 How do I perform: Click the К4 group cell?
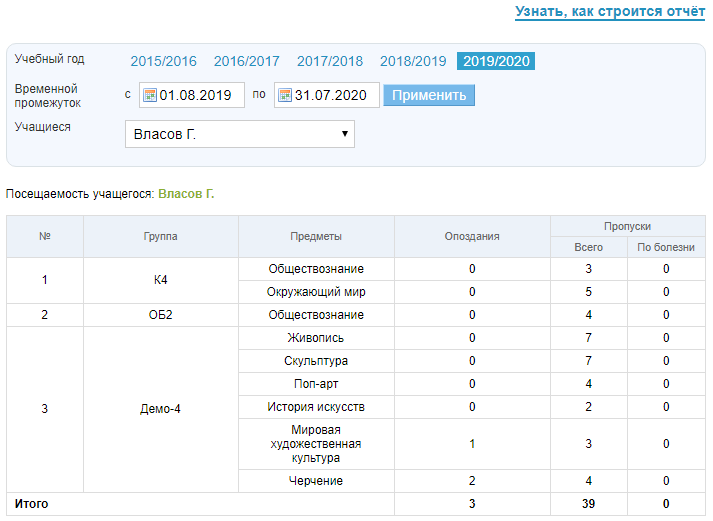(x=160, y=280)
